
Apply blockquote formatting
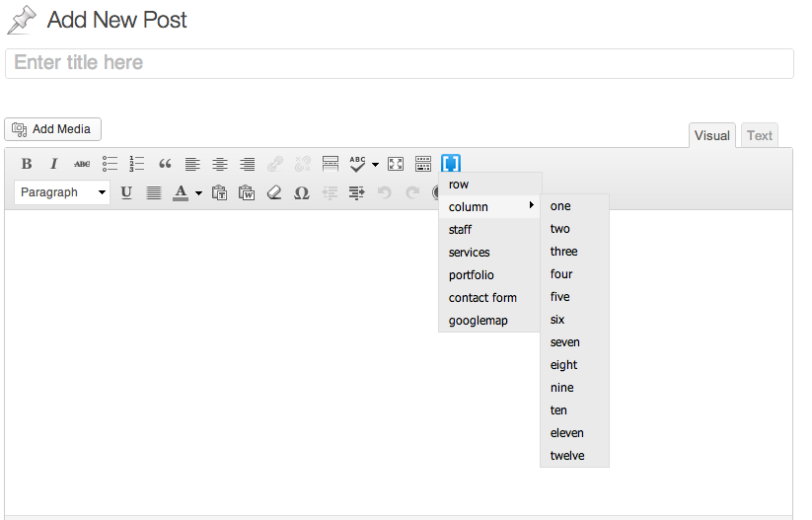tap(165, 164)
